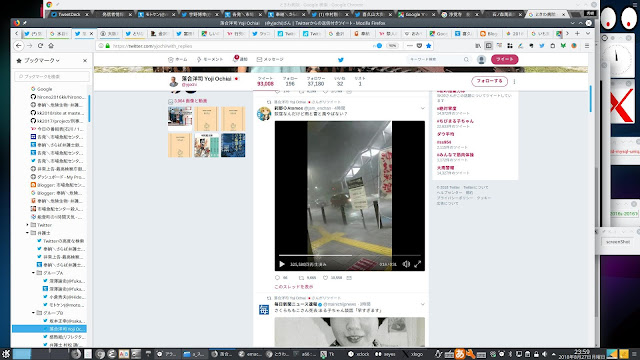This screenshot has height=360, width=640.
Task: Collapse the グループA bookmark folder
Action: point(33,273)
